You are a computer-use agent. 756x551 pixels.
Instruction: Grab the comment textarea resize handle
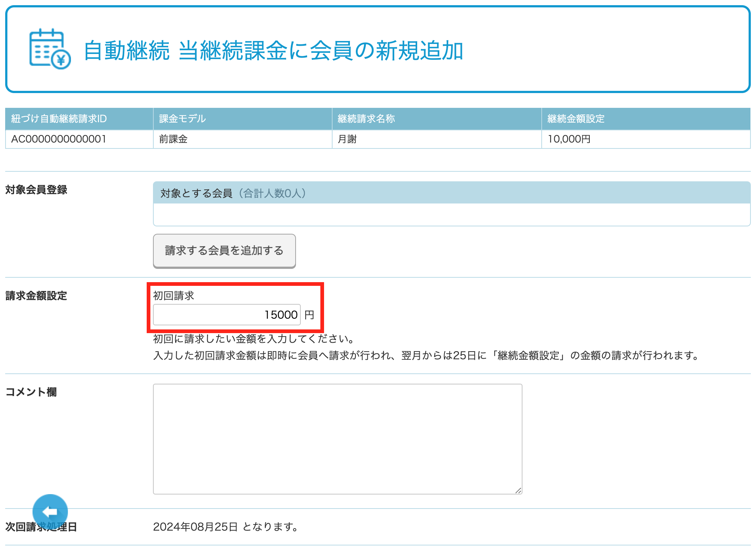pos(518,490)
